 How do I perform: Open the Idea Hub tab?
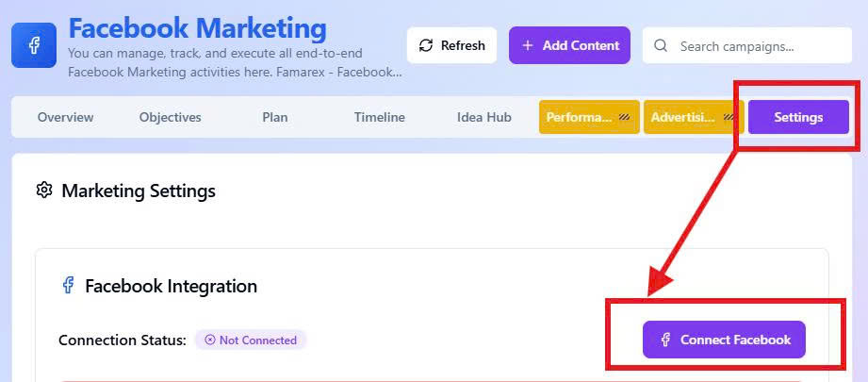click(x=484, y=118)
